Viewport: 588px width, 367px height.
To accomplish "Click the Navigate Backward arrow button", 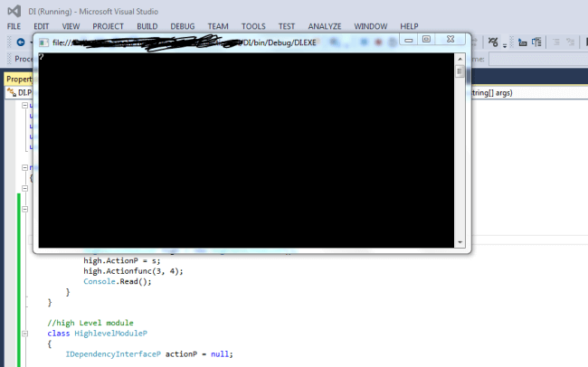I will point(21,42).
